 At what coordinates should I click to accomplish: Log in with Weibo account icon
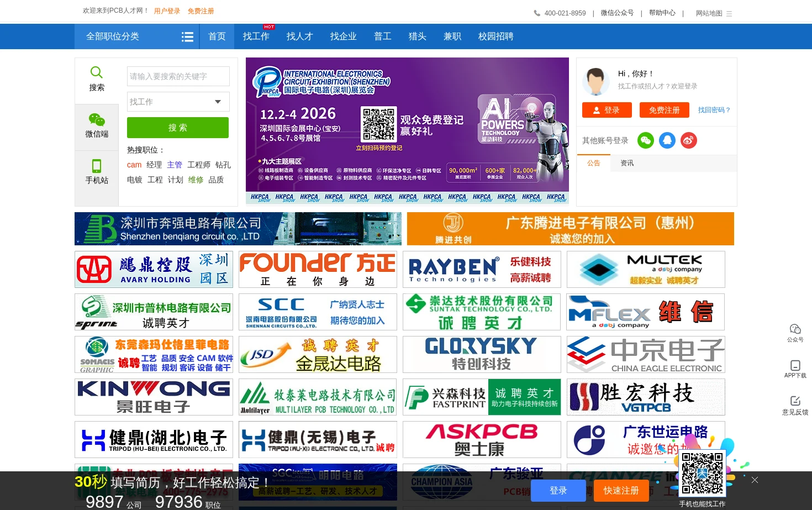click(689, 140)
